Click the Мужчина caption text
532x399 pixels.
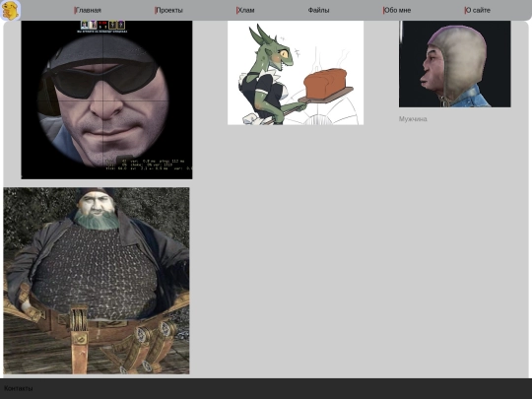[x=413, y=119]
